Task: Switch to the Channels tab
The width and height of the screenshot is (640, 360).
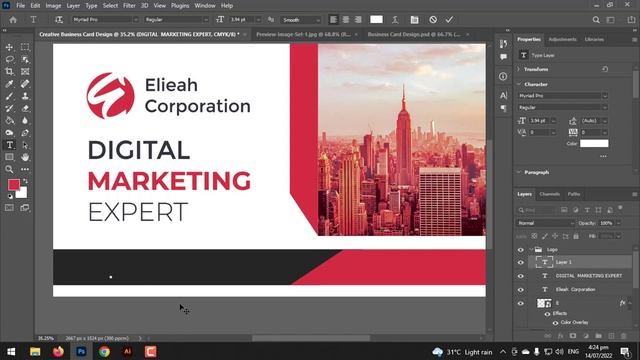Action: (549, 194)
